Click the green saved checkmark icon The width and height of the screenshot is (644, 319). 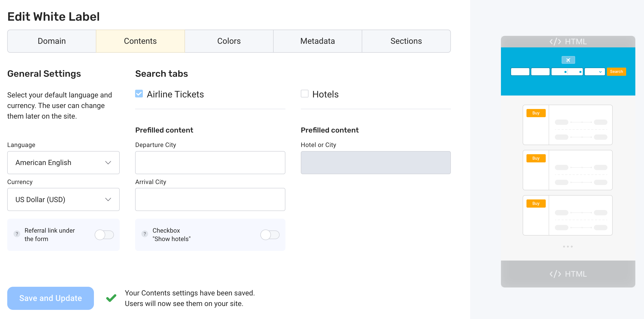click(x=111, y=298)
